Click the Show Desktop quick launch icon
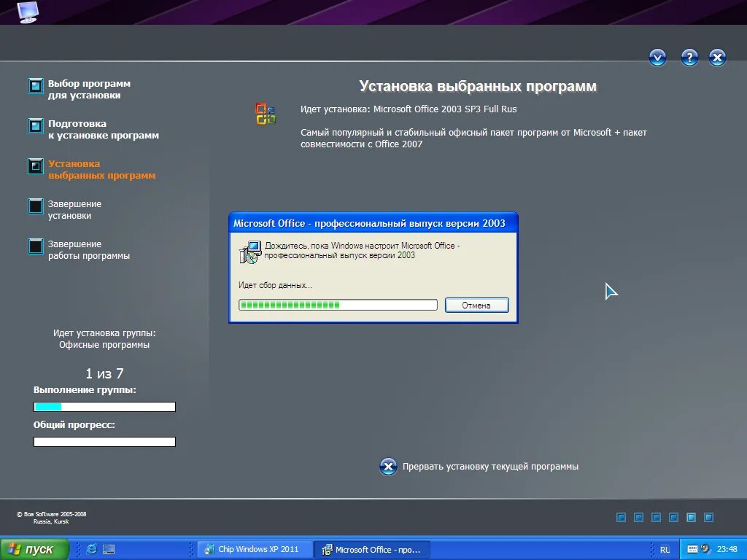747x560 pixels. click(109, 549)
